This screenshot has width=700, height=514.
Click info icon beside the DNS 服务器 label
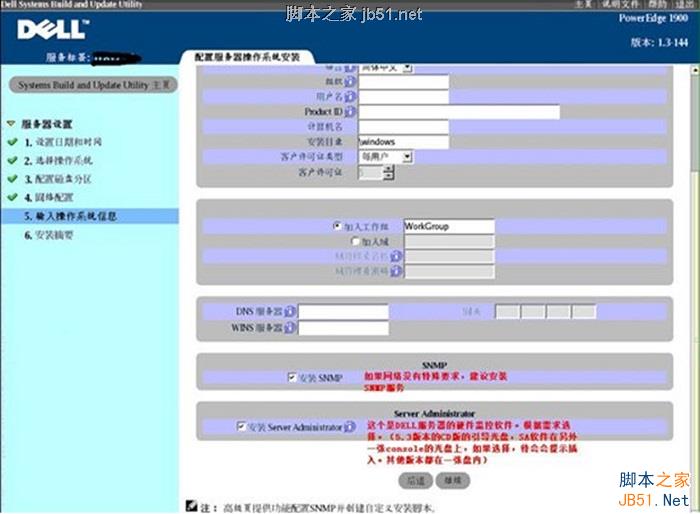pyautogui.click(x=290, y=311)
